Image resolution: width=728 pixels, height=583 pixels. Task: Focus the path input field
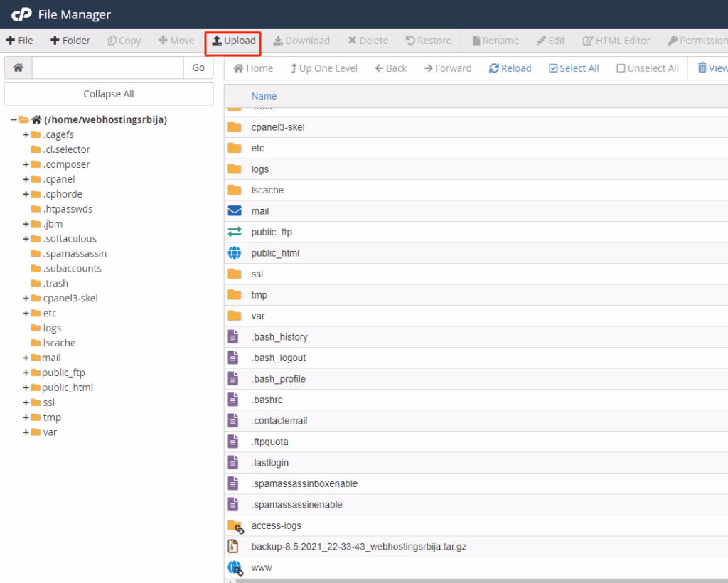108,68
